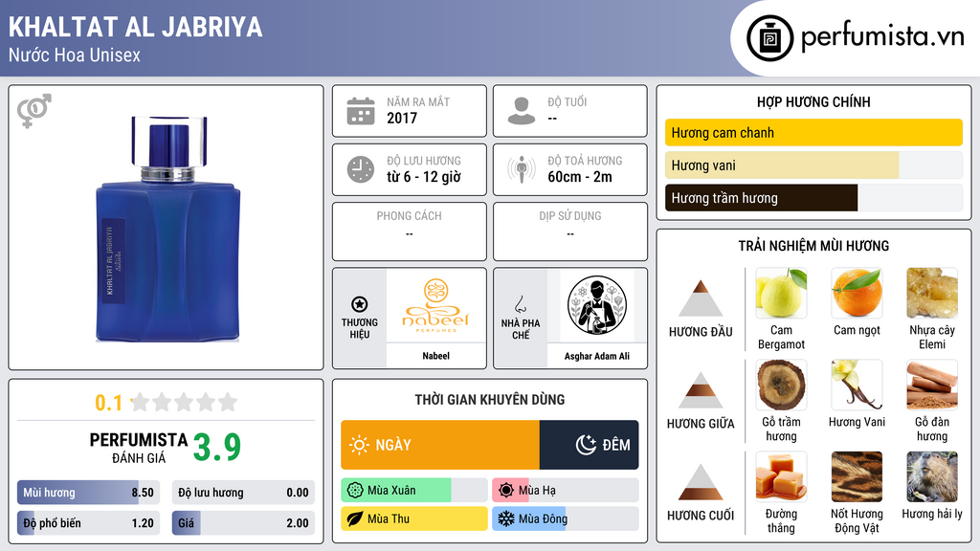Click the launch year 2017 value
The height and width of the screenshot is (551, 980).
tap(402, 118)
